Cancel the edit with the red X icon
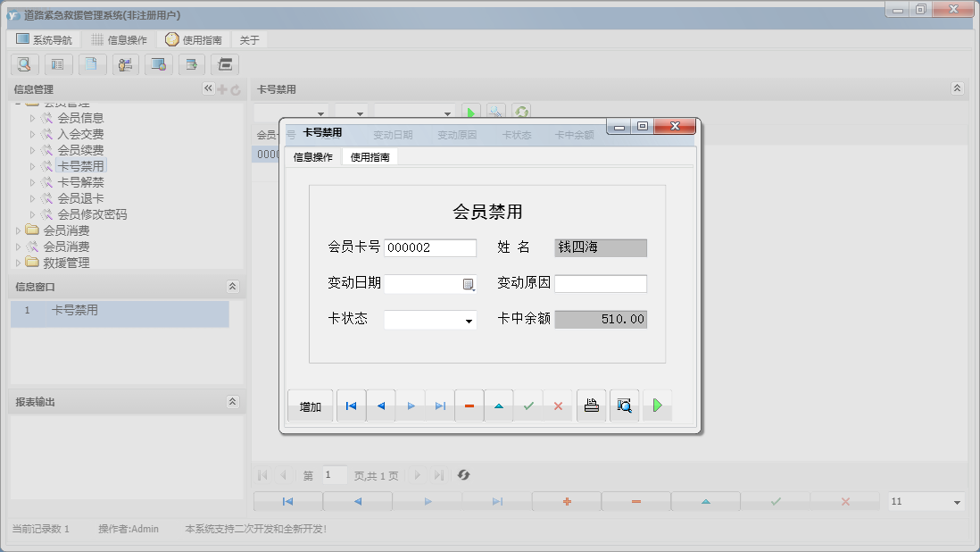Image resolution: width=980 pixels, height=552 pixels. 557,405
